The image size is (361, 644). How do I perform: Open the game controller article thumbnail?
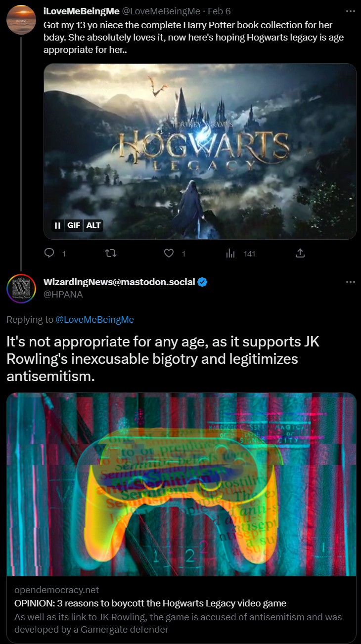click(181, 484)
